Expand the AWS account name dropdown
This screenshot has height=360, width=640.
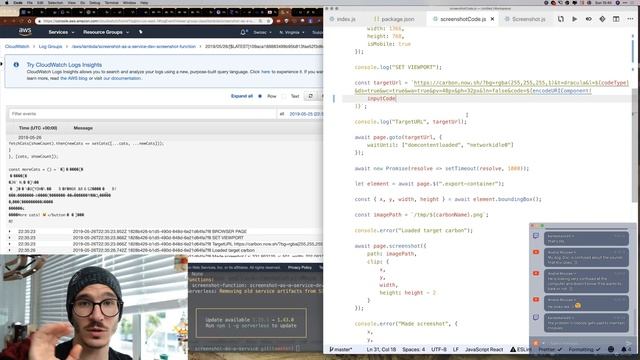(x=262, y=32)
